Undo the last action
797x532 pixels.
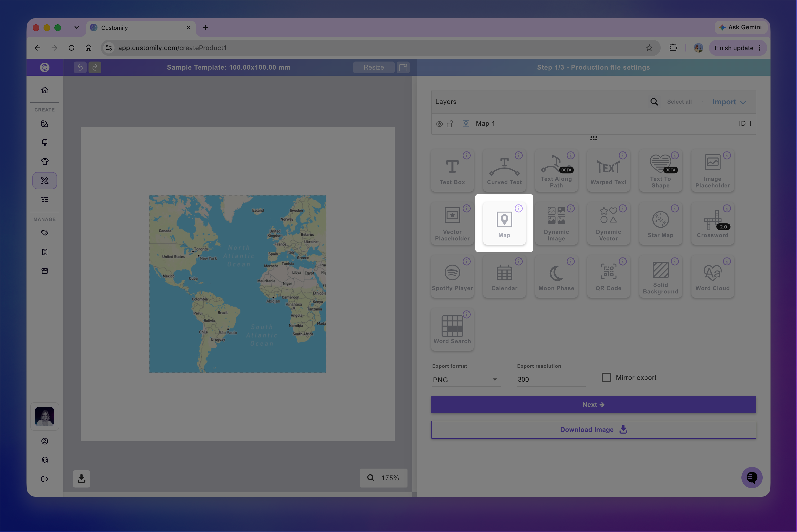[80, 67]
